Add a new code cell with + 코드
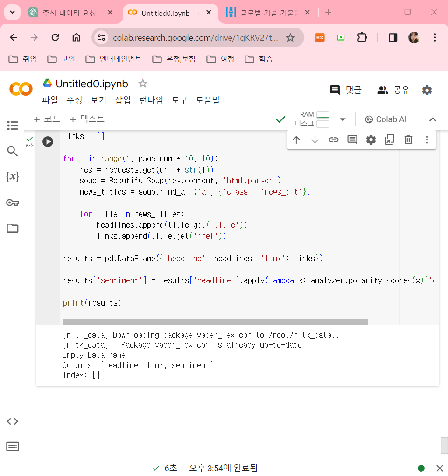Screen dimensions: 448x476 (x=47, y=119)
